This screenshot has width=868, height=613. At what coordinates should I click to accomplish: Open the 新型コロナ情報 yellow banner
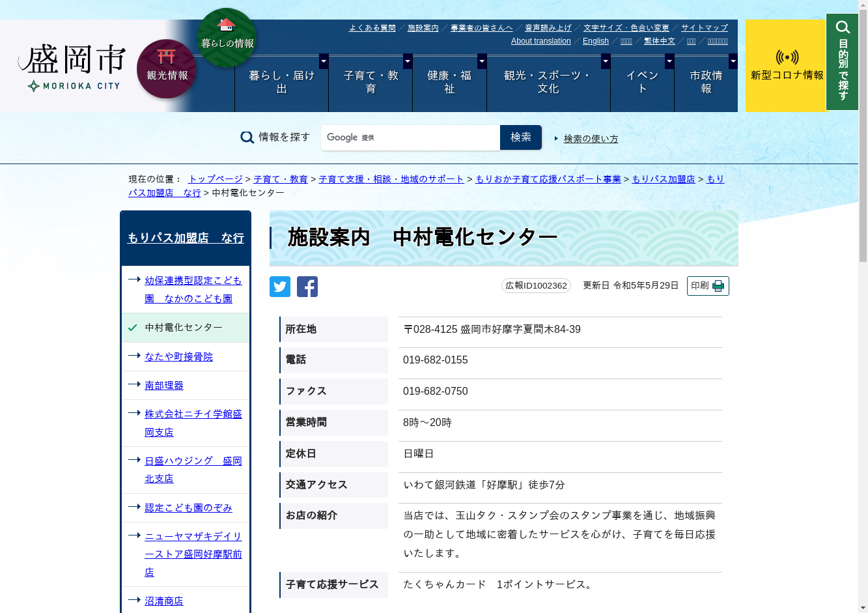786,66
